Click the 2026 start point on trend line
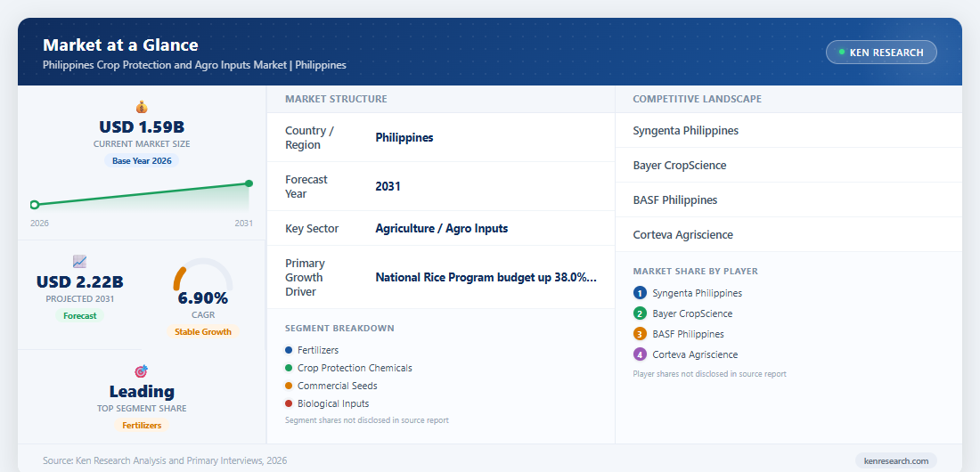 [35, 205]
